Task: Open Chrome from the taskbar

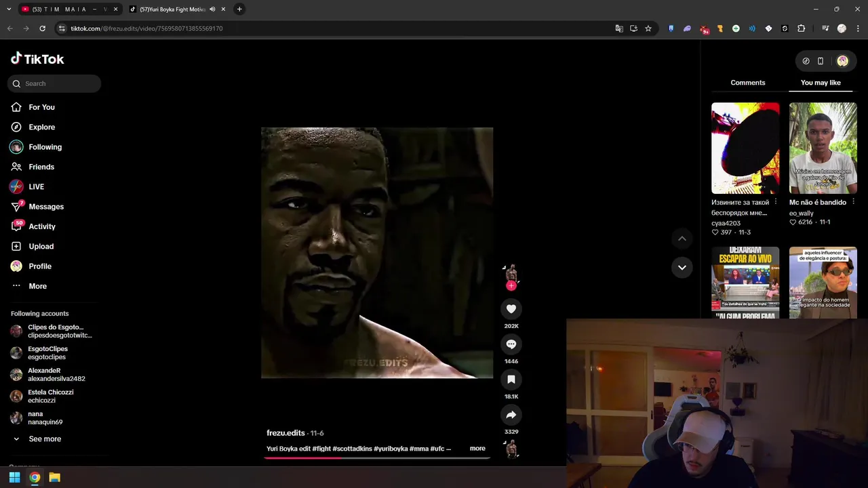Action: click(x=35, y=478)
